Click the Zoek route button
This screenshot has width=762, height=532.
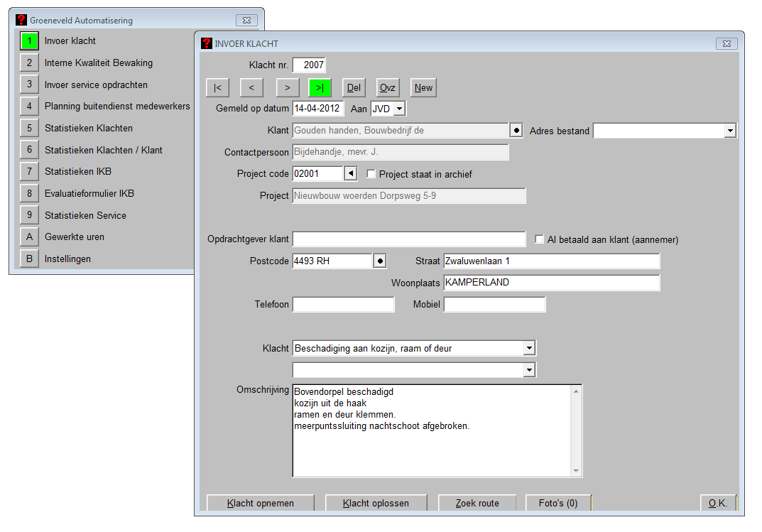[x=477, y=503]
